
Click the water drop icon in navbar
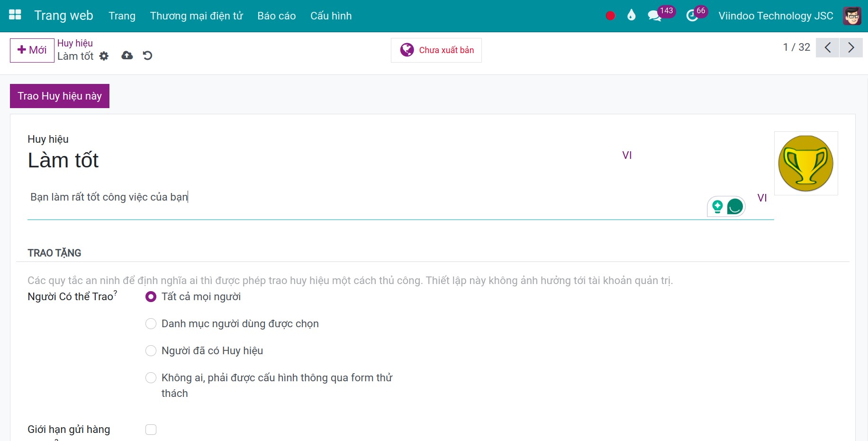tap(631, 16)
